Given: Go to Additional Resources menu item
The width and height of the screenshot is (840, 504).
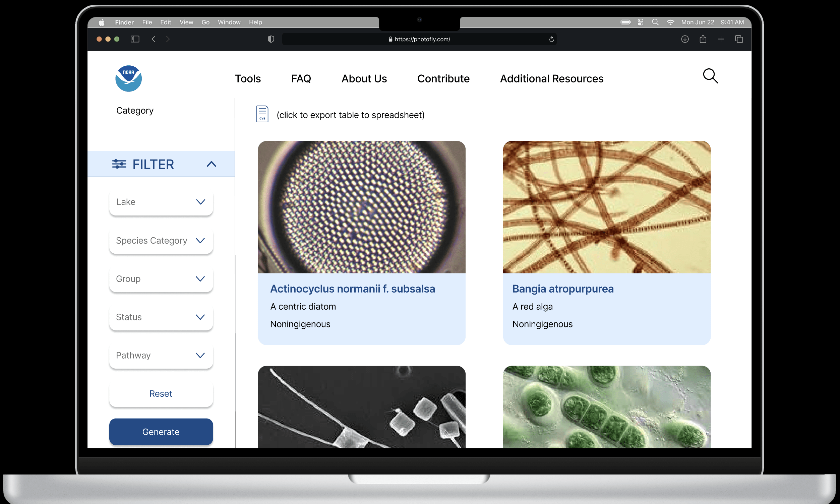Looking at the screenshot, I should pyautogui.click(x=551, y=78).
